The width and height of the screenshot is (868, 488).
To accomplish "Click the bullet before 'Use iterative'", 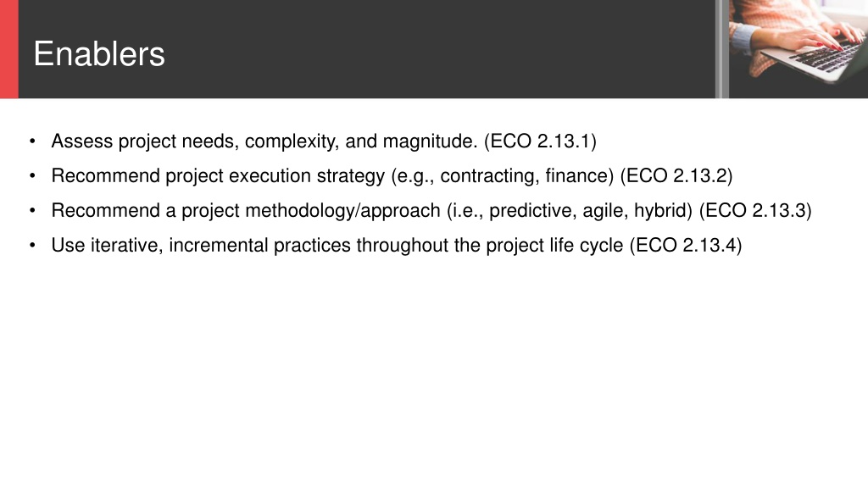I will (32, 245).
